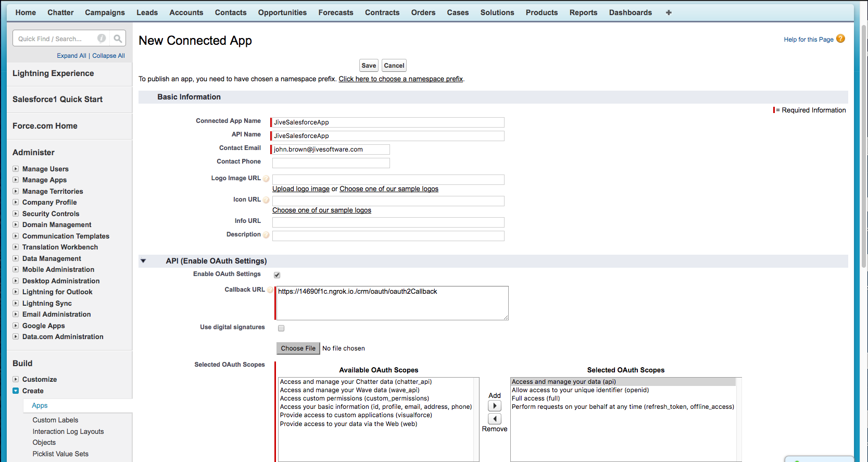Expand the Domain Management arrow
The height and width of the screenshot is (462, 868).
(x=16, y=224)
